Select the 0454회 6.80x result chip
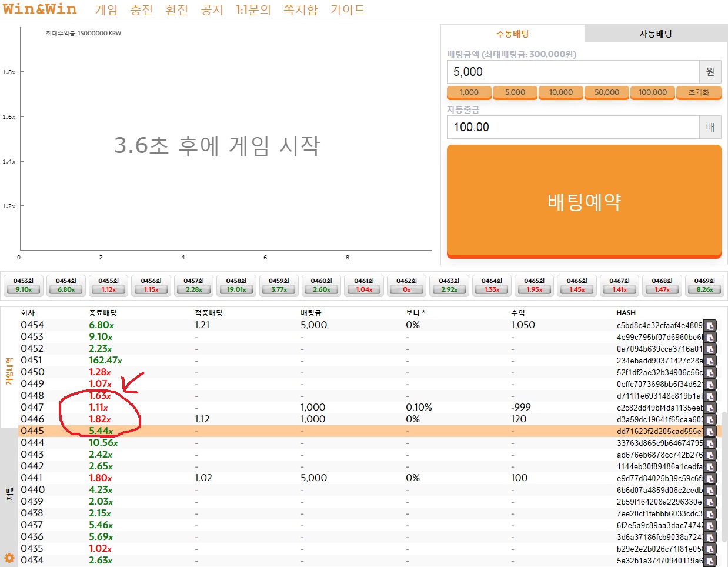728x567 pixels. [x=66, y=285]
